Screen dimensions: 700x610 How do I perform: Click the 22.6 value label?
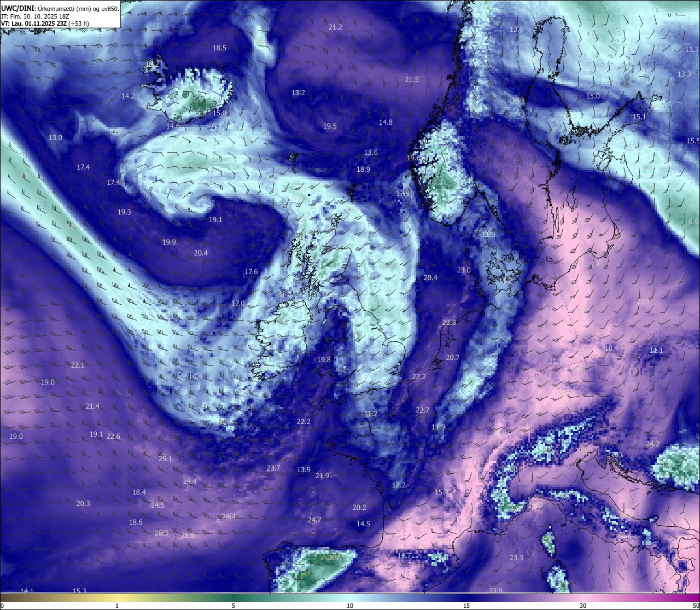(x=113, y=437)
